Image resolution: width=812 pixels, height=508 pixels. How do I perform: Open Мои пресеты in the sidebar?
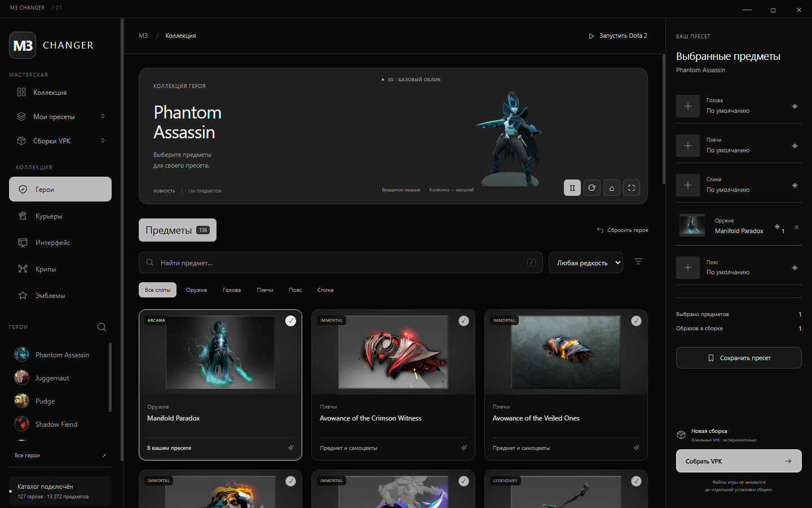[x=60, y=116]
